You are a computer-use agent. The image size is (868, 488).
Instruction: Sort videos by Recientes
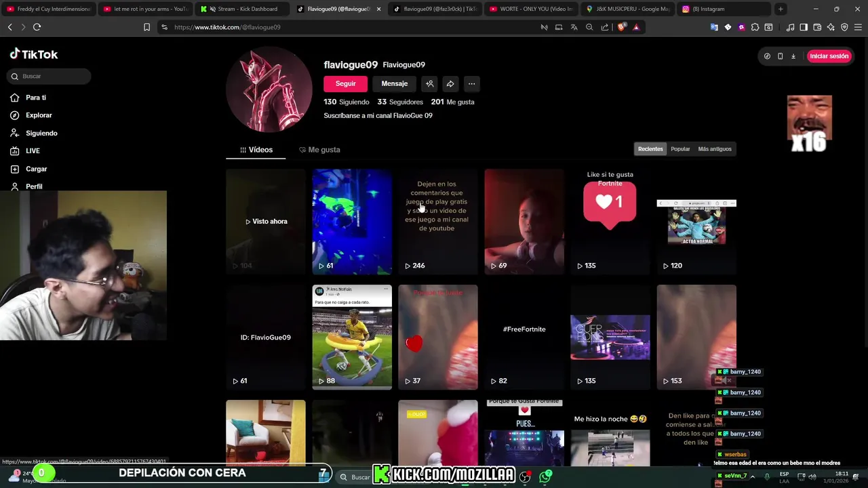coord(650,149)
